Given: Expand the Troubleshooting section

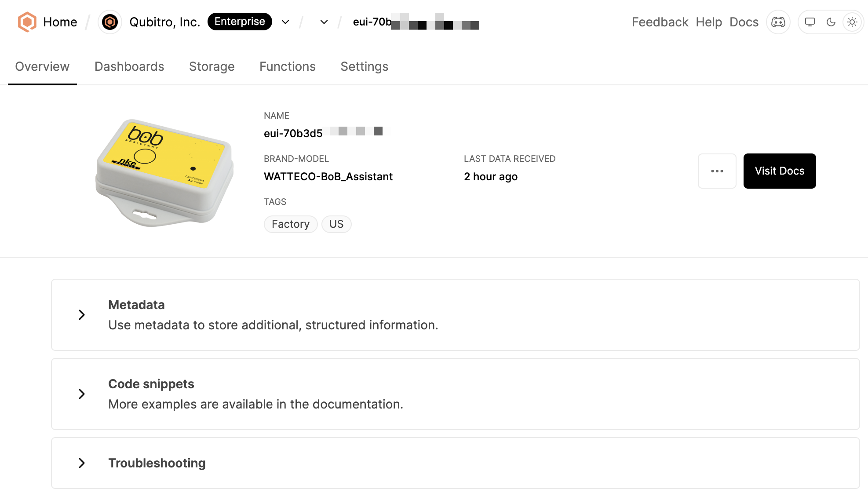Looking at the screenshot, I should 81,463.
